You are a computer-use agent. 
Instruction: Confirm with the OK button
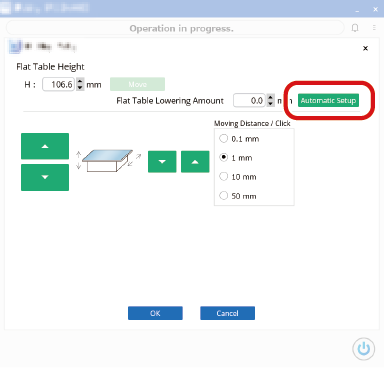click(155, 313)
